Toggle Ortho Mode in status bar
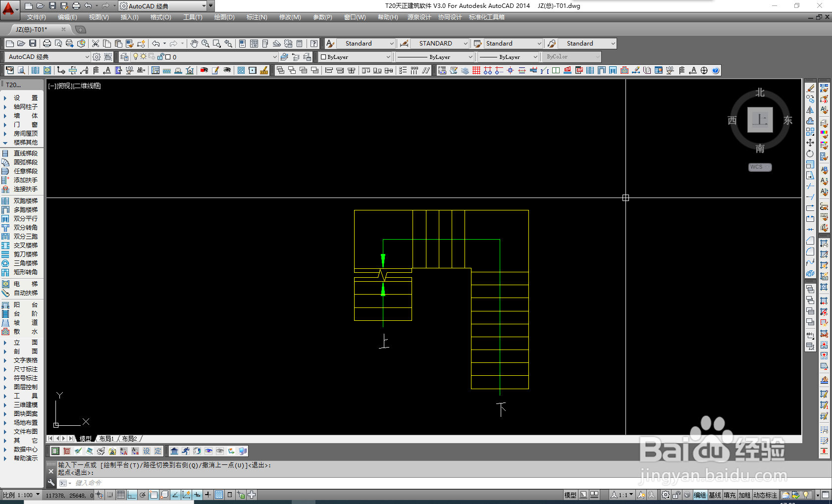Screen dimensions: 832x504 132,495
